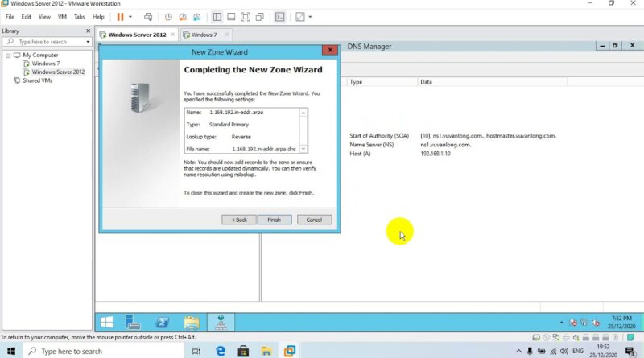Image resolution: width=644 pixels, height=358 pixels.
Task: Click the Back button in the wizard
Action: (x=239, y=220)
